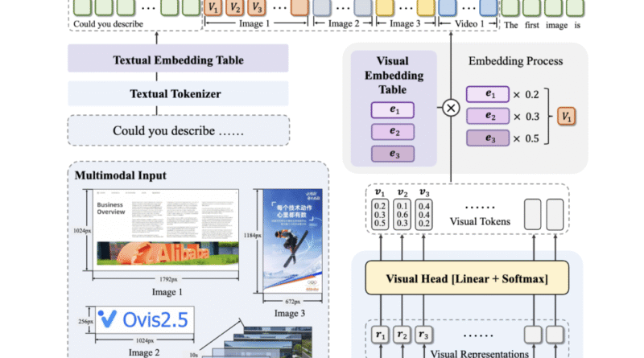Select the '× 0.3' weight text

coord(526,117)
